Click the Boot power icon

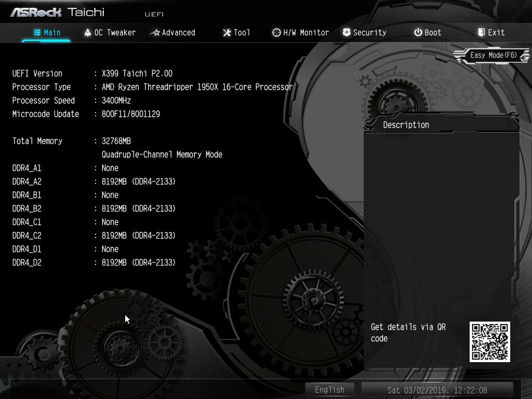tap(418, 32)
